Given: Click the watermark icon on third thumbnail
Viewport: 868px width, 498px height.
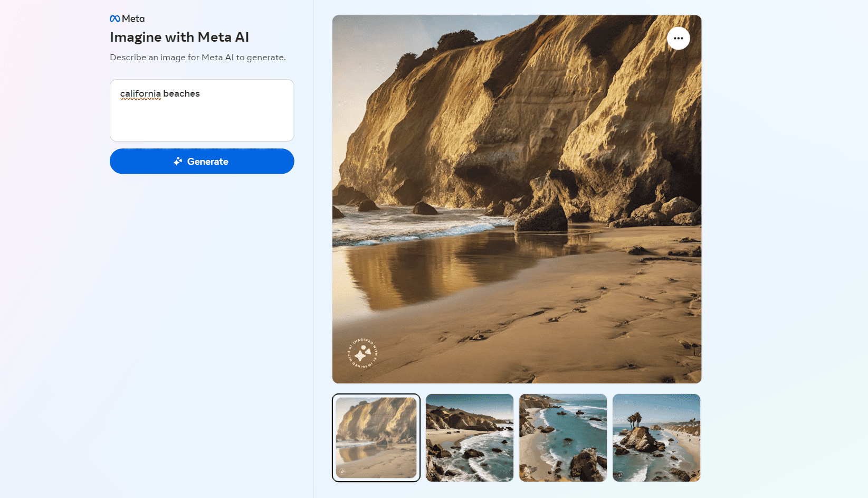Looking at the screenshot, I should (x=527, y=474).
